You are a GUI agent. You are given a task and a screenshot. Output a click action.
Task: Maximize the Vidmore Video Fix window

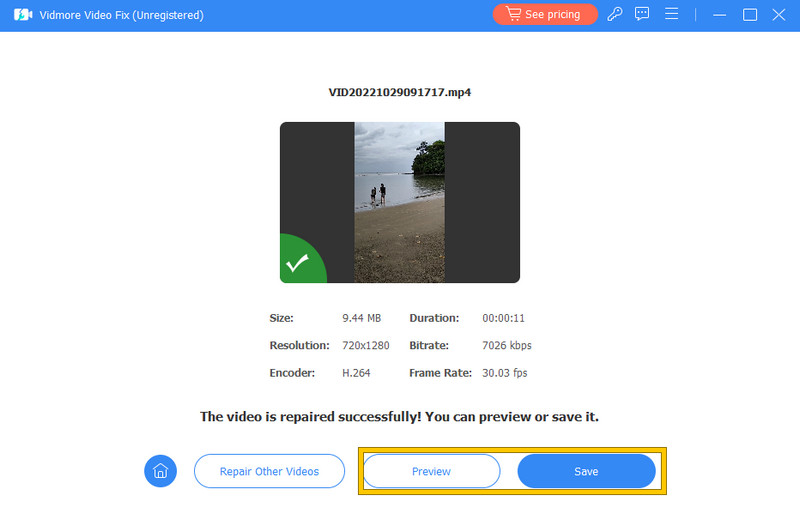pos(750,15)
